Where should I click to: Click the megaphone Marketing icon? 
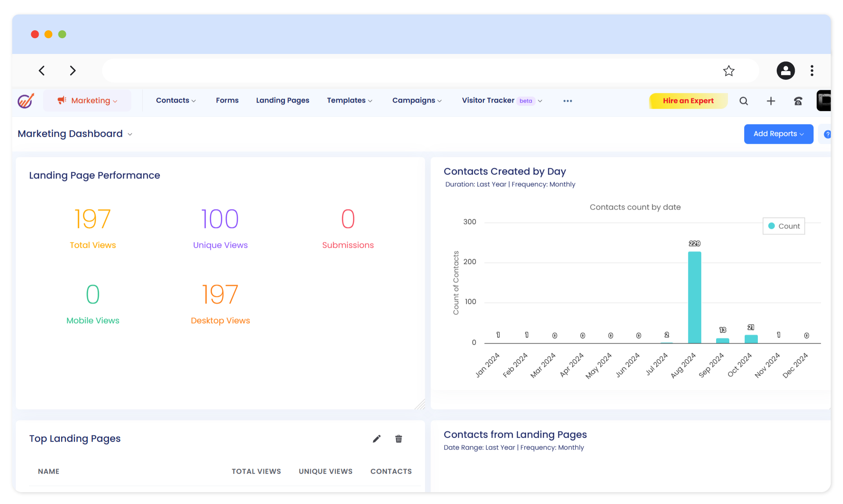[x=61, y=100]
